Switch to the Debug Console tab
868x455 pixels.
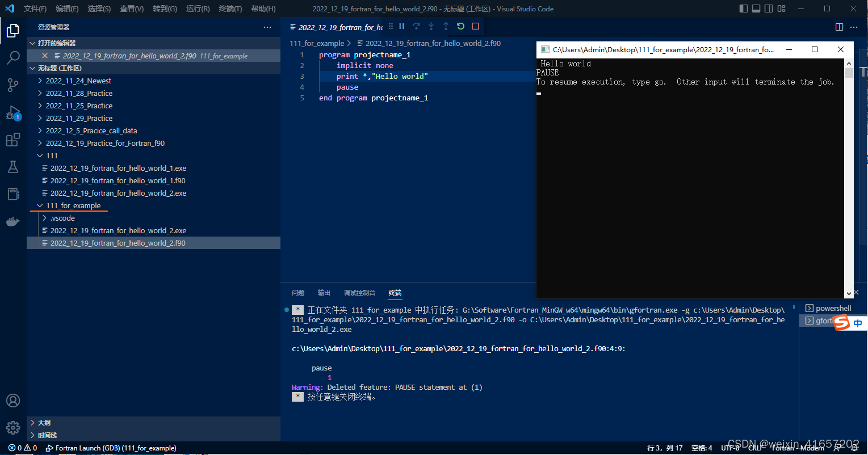[359, 293]
